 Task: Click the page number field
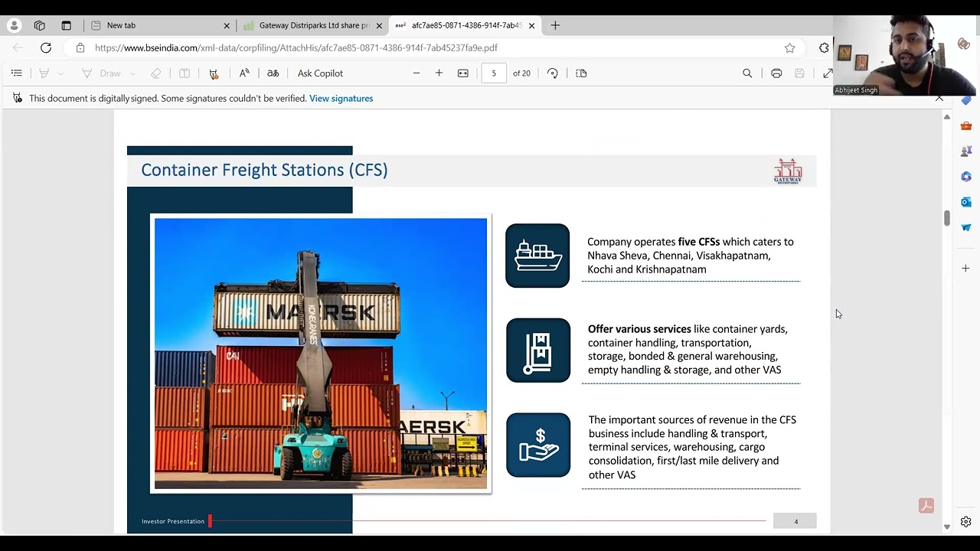(x=494, y=73)
